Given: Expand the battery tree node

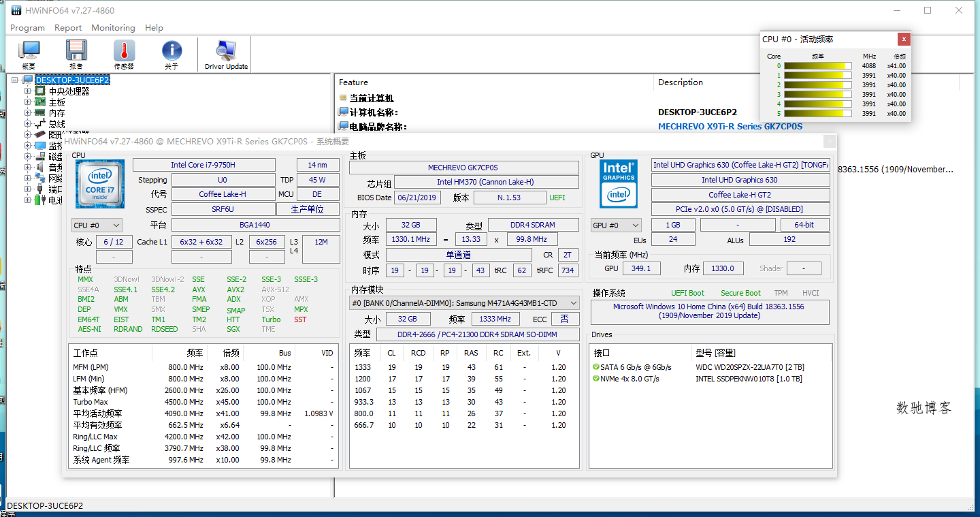Looking at the screenshot, I should pos(28,200).
